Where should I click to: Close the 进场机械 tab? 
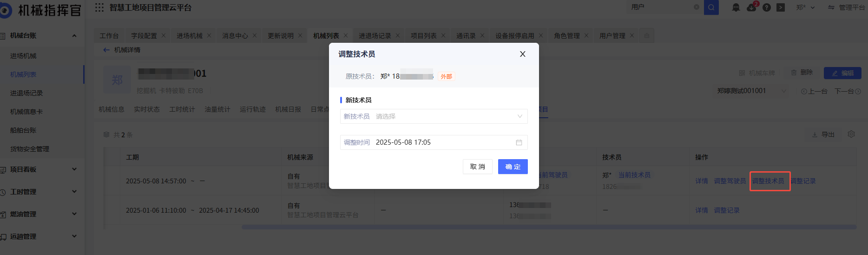209,35
